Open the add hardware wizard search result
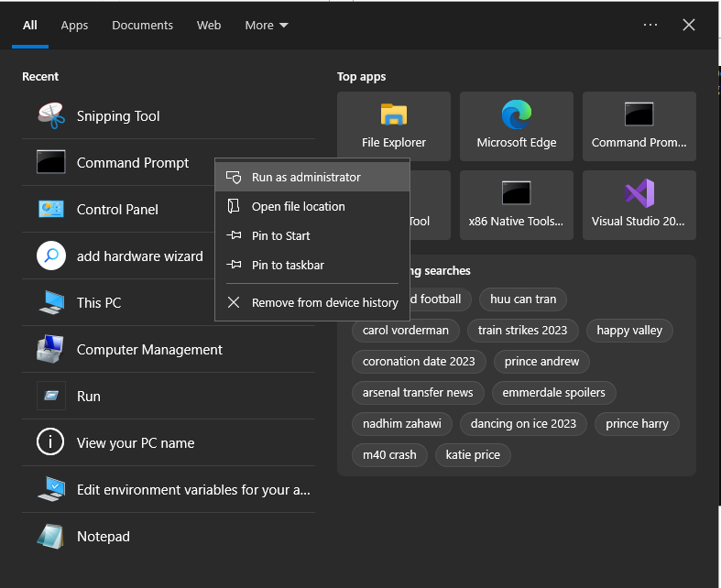This screenshot has width=721, height=588. [x=139, y=256]
